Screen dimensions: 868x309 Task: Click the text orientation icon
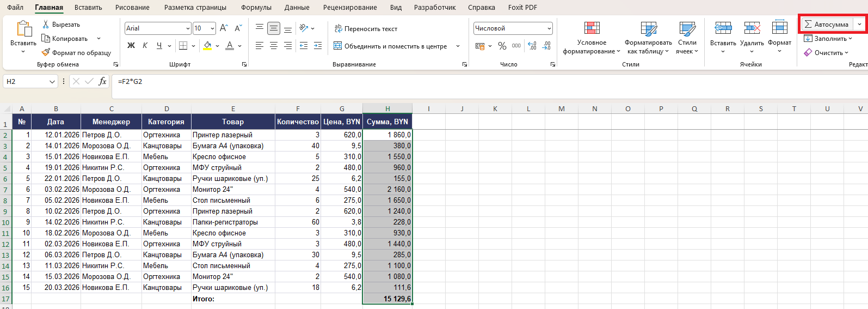(x=304, y=28)
